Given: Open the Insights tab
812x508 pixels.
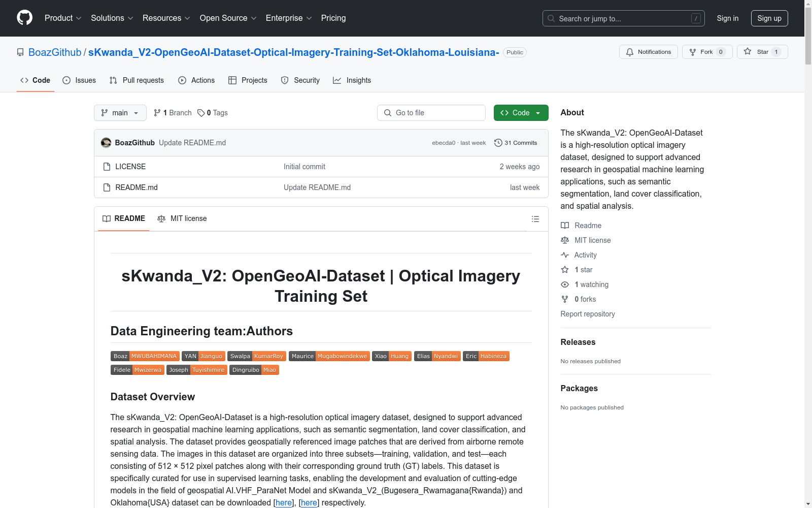Looking at the screenshot, I should tap(352, 80).
